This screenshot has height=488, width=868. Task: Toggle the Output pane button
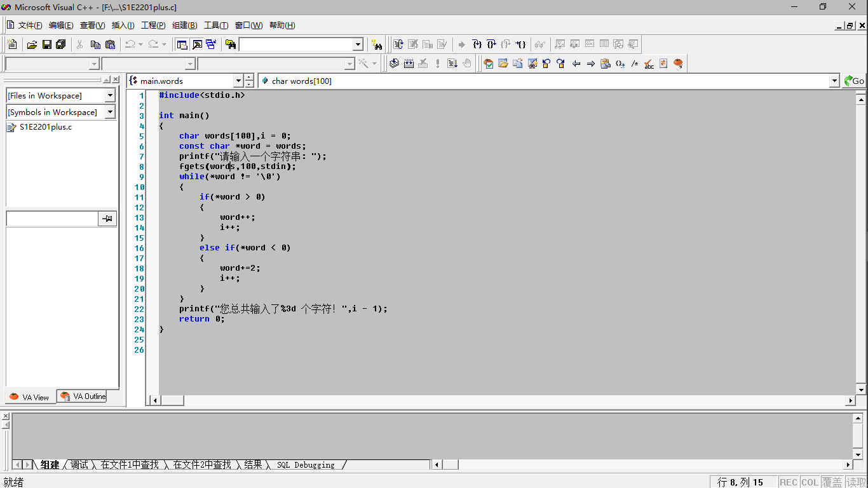[197, 44]
